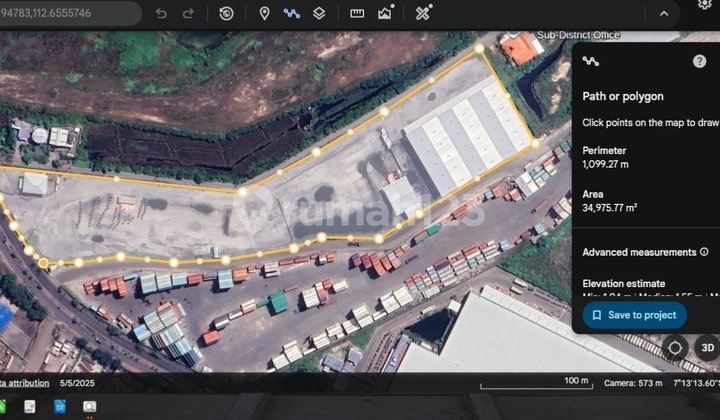Open the Advanced measurements info icon
This screenshot has height=420, width=720.
(x=704, y=252)
